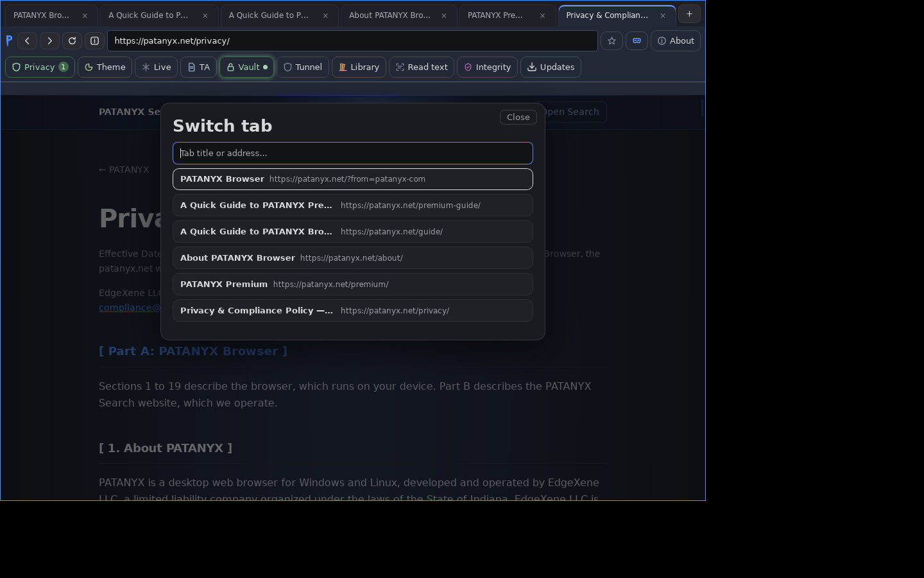Viewport: 924px width, 578px height.
Task: Close the second A Quick Guide tab
Action: 325,15
